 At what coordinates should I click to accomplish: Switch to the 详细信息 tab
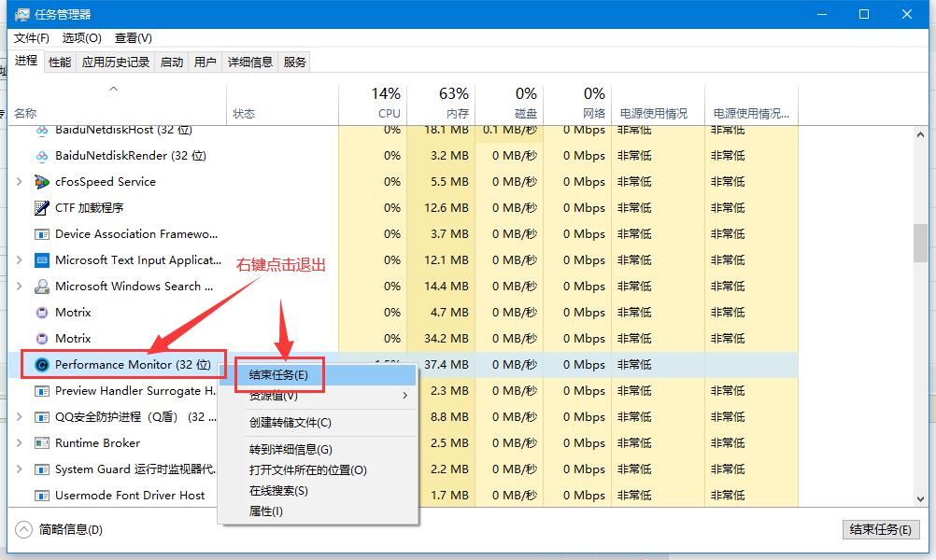tap(250, 62)
